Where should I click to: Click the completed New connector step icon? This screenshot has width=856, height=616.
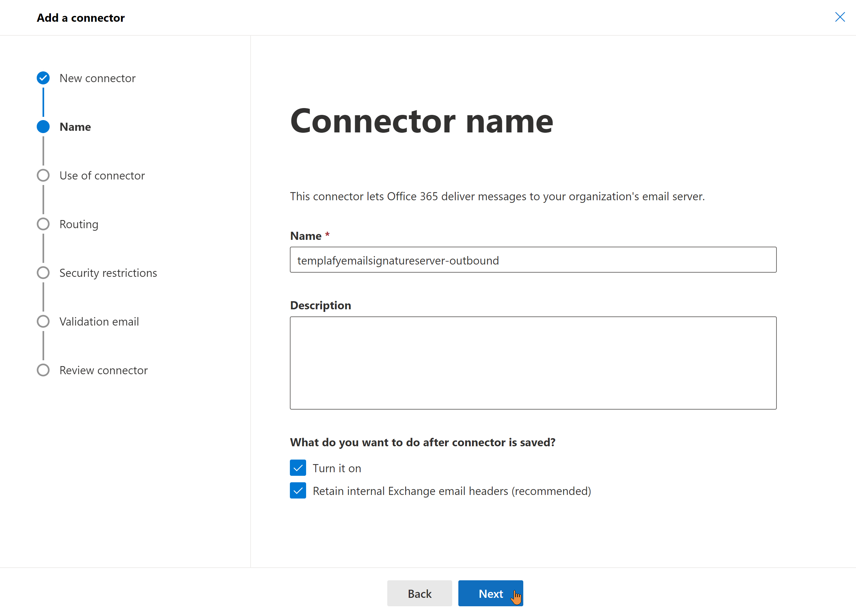click(43, 78)
